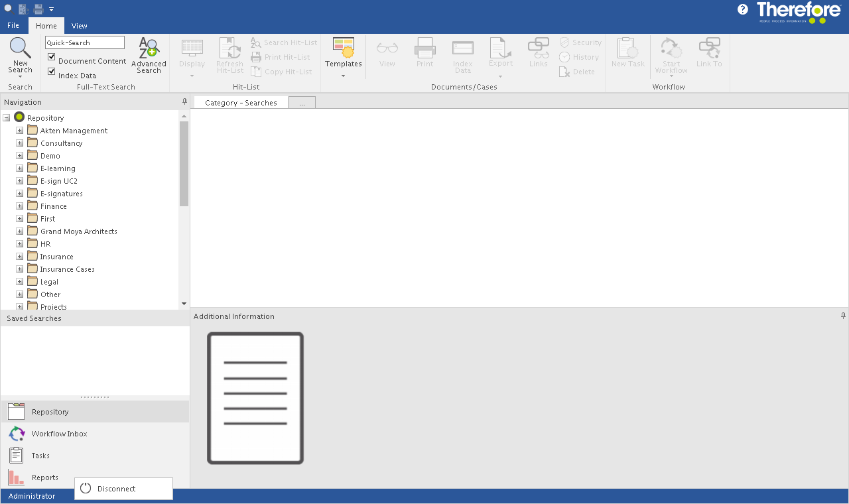
Task: Open the Workflow Inbox panel
Action: click(59, 434)
